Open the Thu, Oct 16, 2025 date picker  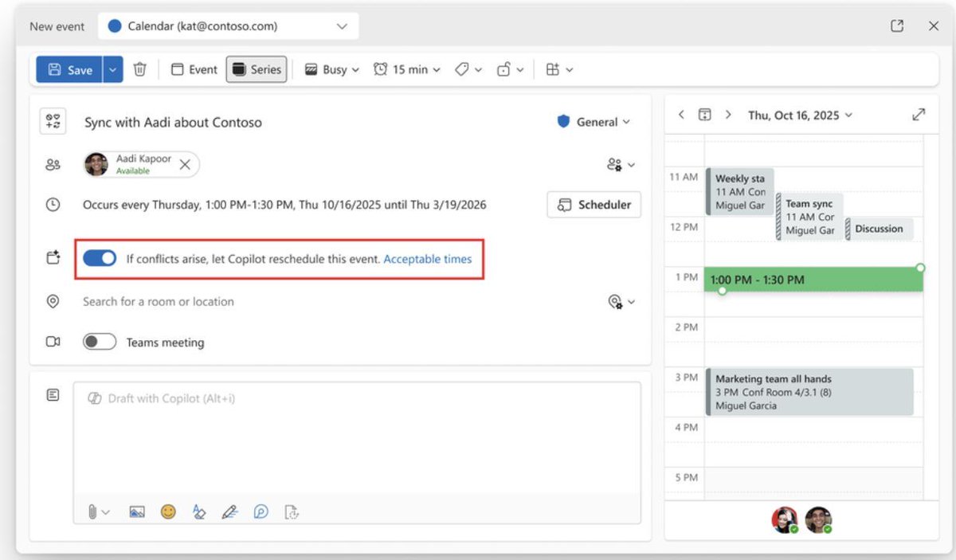pos(800,115)
